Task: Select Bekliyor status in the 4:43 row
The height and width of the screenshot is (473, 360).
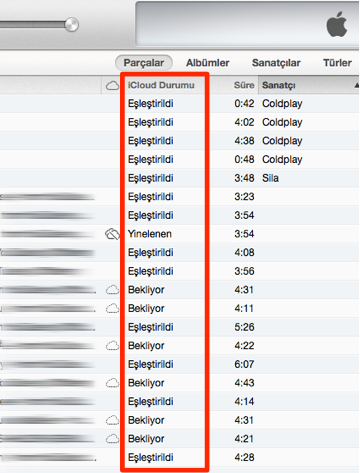Action: point(146,383)
